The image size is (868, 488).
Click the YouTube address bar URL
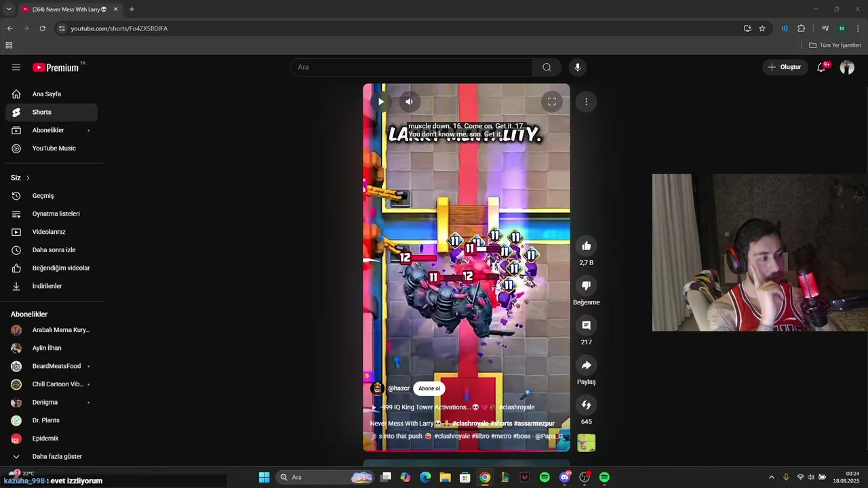119,28
